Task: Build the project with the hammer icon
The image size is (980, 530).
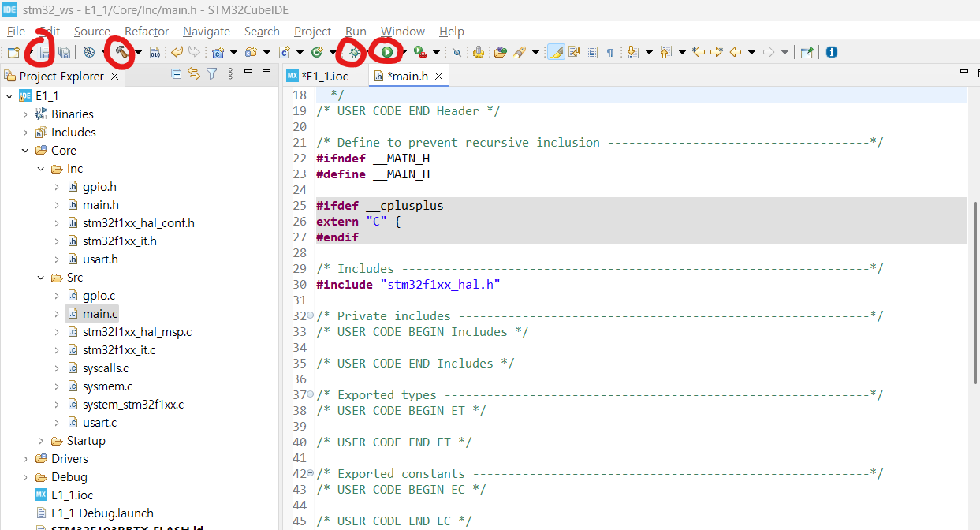Action: point(121,52)
